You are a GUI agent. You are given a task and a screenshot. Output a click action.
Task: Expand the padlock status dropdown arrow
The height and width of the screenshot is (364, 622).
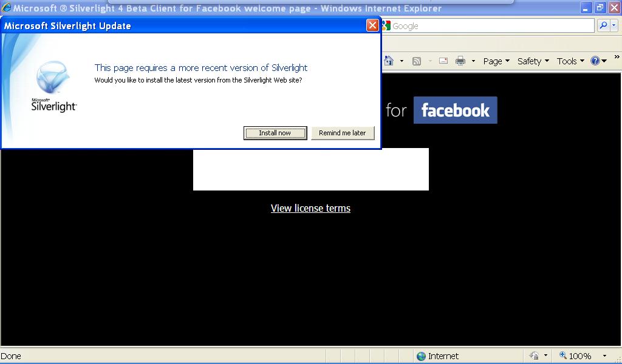(545, 356)
